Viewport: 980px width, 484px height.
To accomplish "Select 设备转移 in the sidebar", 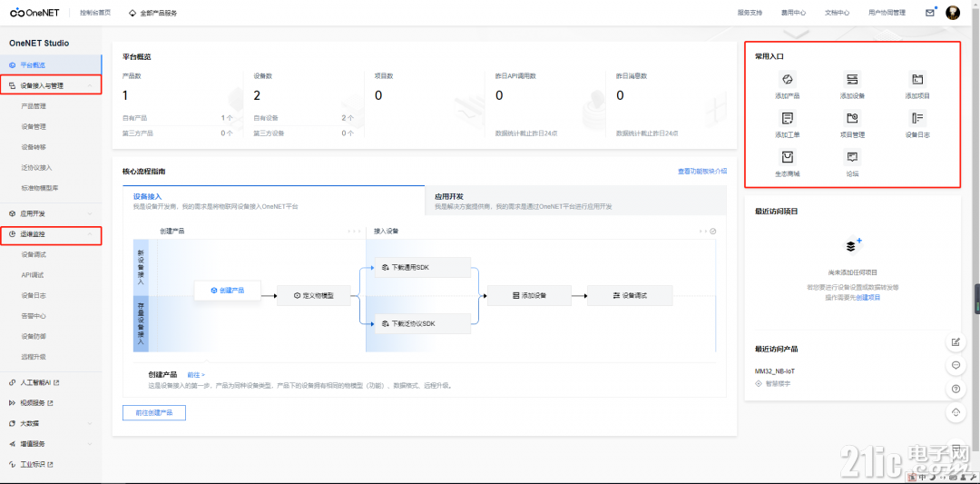I will pos(34,147).
